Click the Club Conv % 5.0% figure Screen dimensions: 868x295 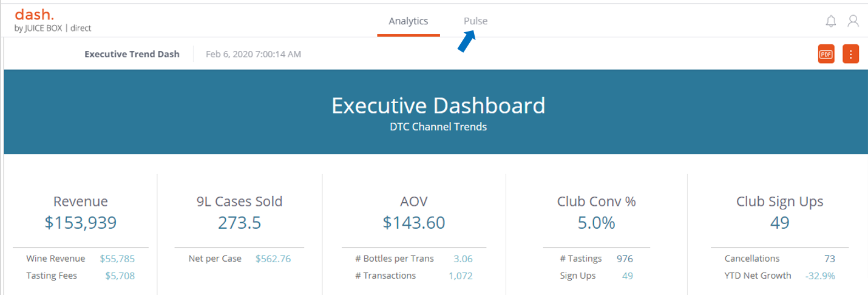click(x=596, y=223)
